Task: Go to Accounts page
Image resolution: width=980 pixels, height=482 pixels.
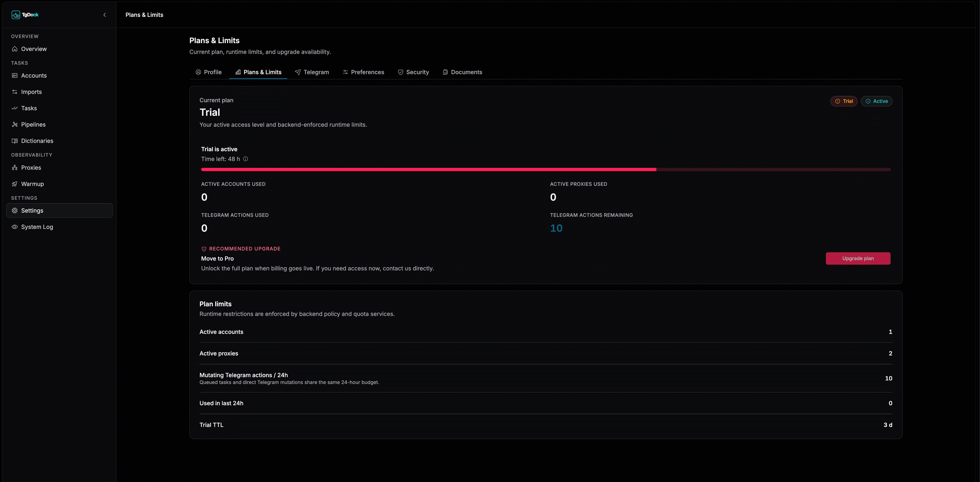Action: [x=59, y=75]
